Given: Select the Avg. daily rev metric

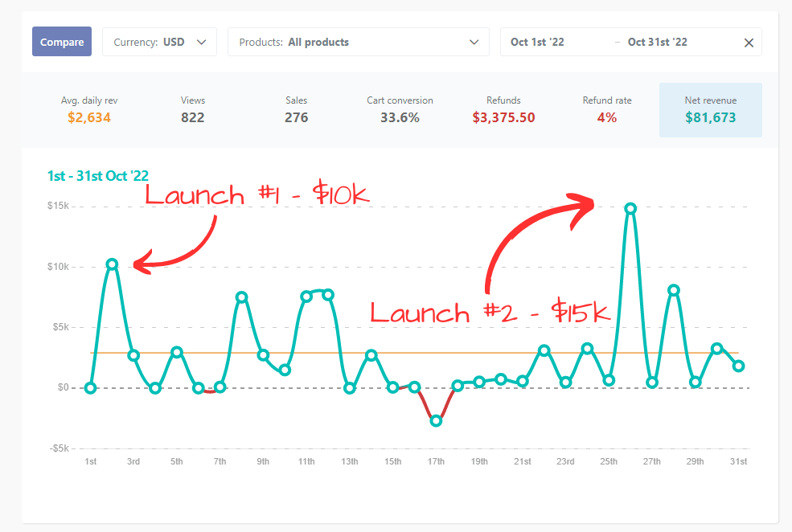Looking at the screenshot, I should [x=89, y=110].
